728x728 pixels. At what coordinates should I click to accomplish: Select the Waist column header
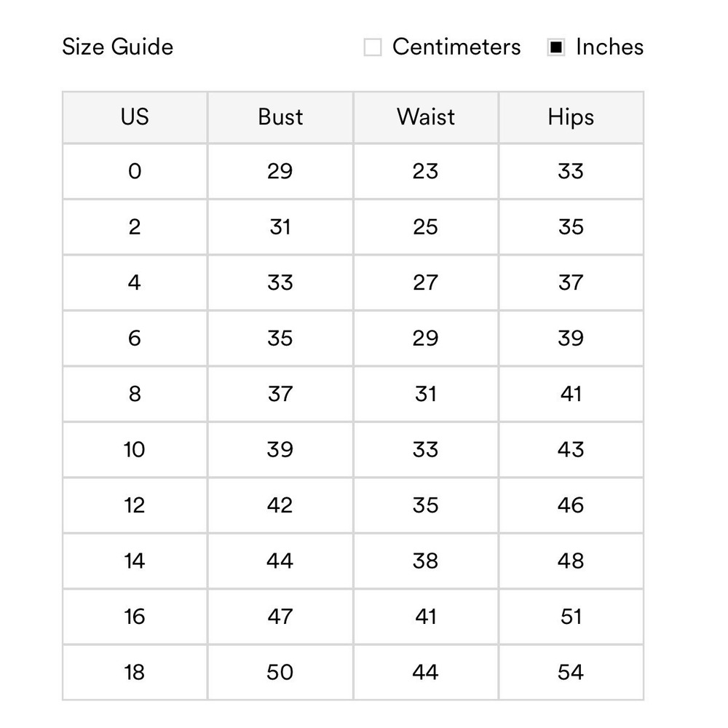click(426, 117)
